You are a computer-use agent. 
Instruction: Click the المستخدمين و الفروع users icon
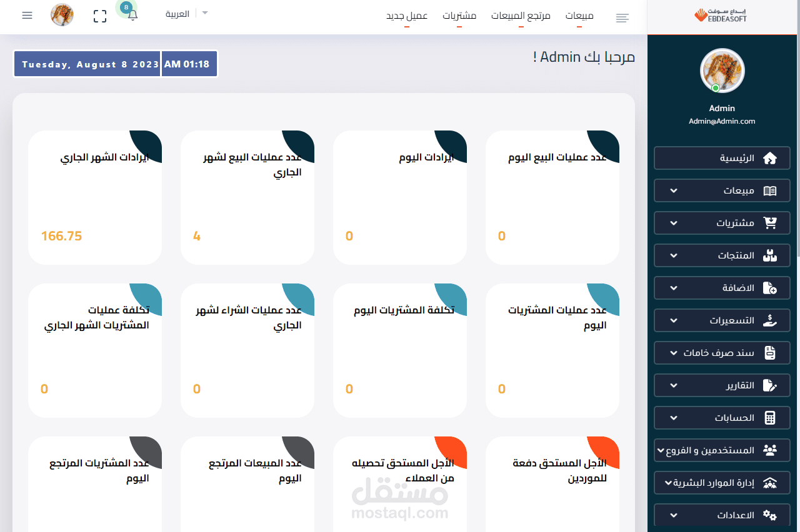coord(770,450)
